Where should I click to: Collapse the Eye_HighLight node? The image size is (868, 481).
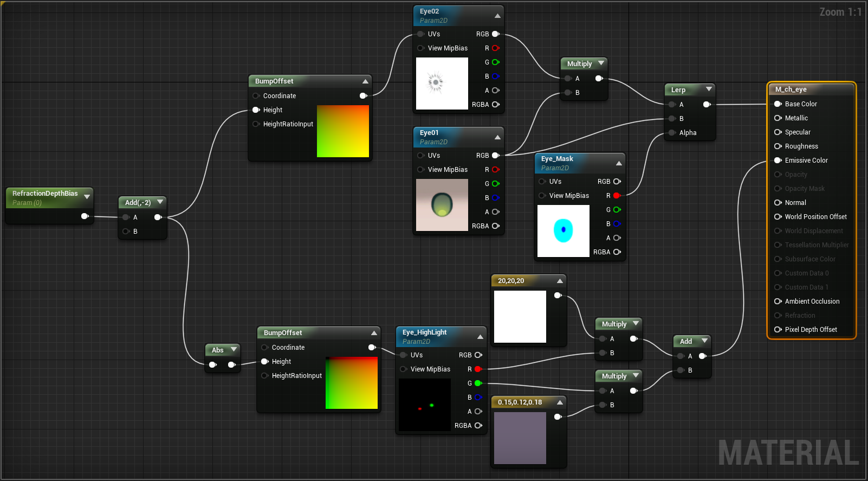tap(480, 337)
